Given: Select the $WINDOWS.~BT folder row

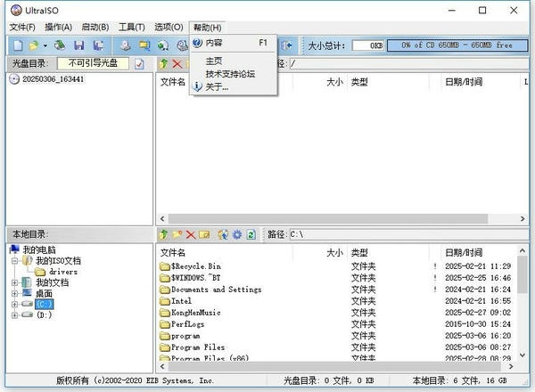Looking at the screenshot, I should click(336, 278).
